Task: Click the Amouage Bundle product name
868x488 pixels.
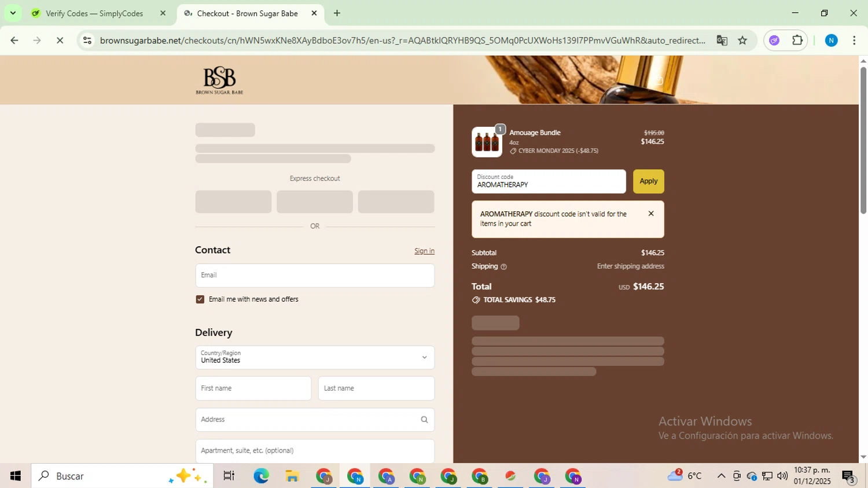Action: [x=535, y=133]
